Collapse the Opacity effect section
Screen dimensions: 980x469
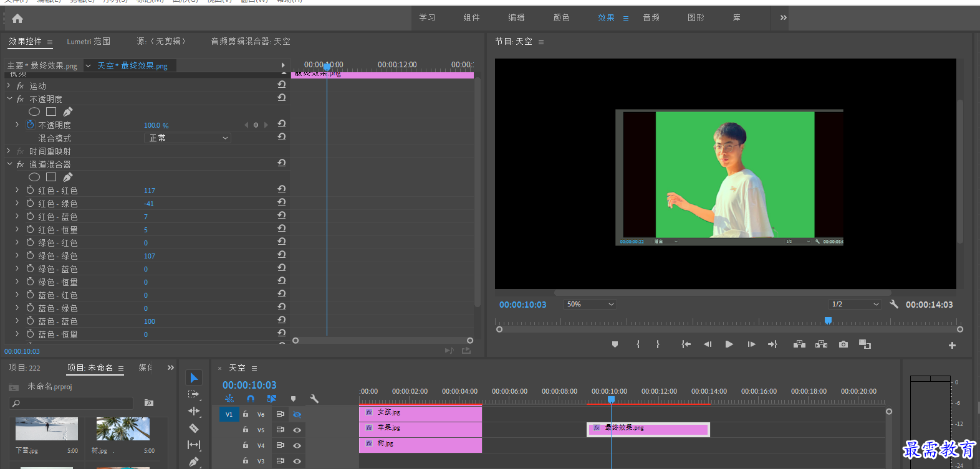point(9,98)
